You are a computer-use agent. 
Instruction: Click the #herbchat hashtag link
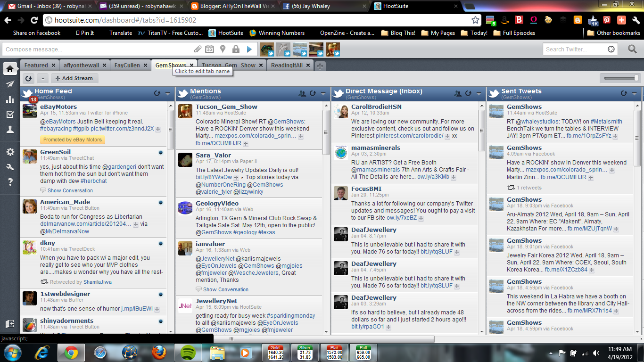coord(95,181)
